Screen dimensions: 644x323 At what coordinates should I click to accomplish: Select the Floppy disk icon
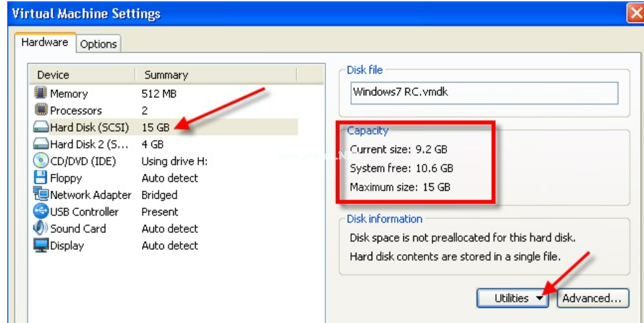(x=41, y=177)
